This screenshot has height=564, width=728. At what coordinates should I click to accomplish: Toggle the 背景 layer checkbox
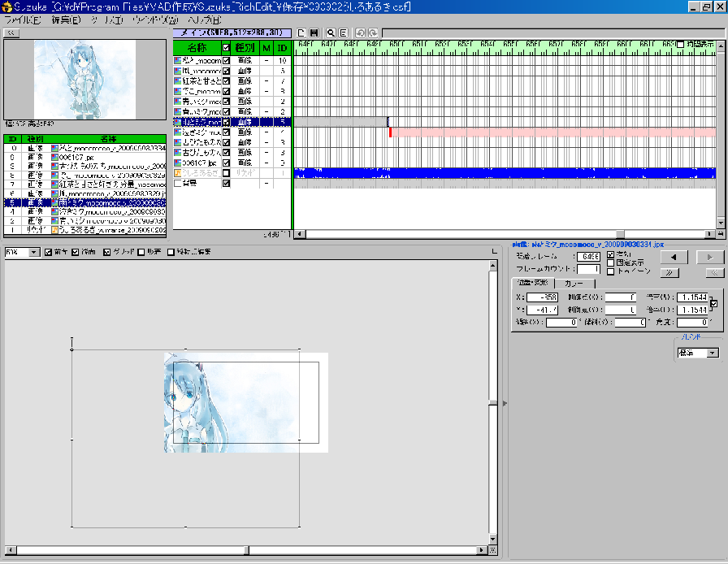(x=226, y=183)
